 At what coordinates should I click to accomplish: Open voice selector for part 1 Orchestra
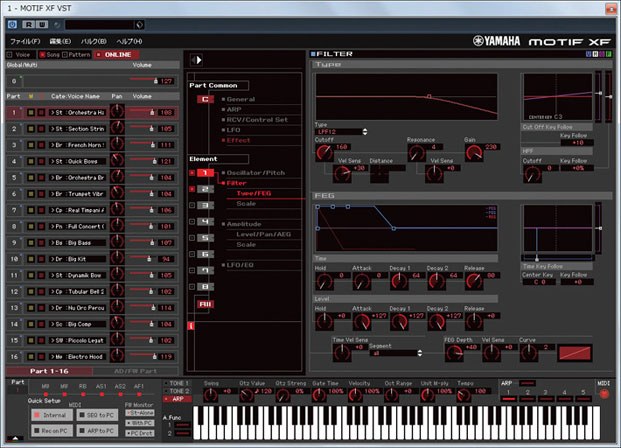tap(77, 112)
